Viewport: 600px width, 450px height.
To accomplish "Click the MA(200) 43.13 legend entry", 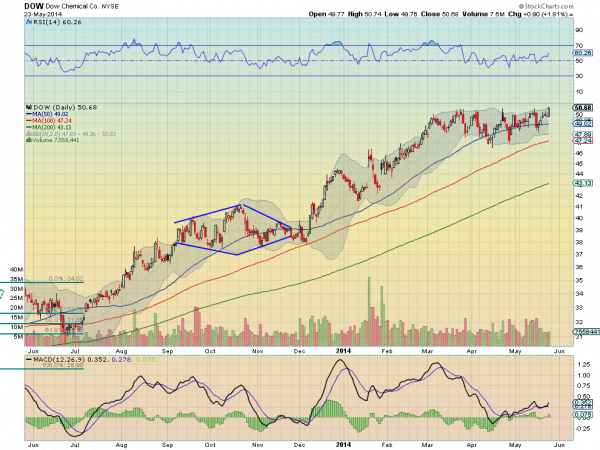I will tap(52, 127).
